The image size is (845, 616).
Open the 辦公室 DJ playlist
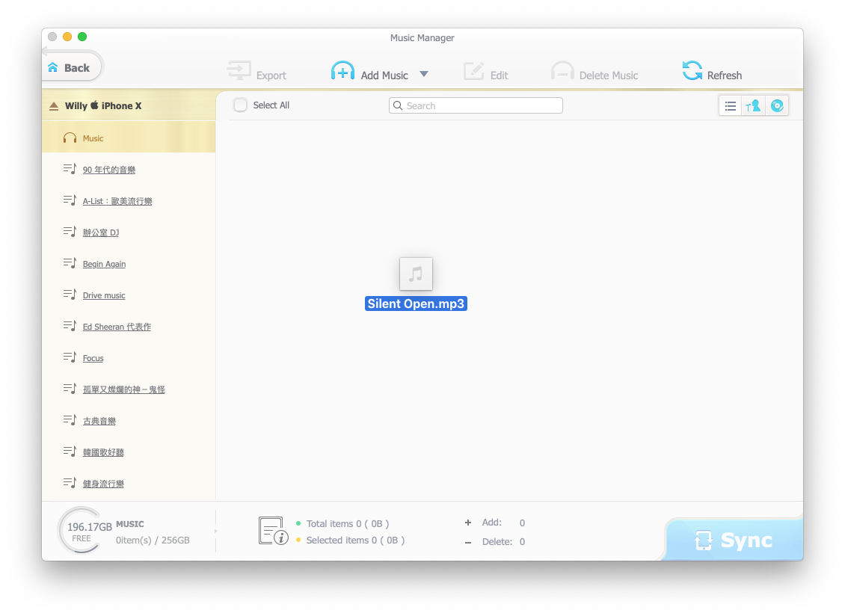click(101, 232)
